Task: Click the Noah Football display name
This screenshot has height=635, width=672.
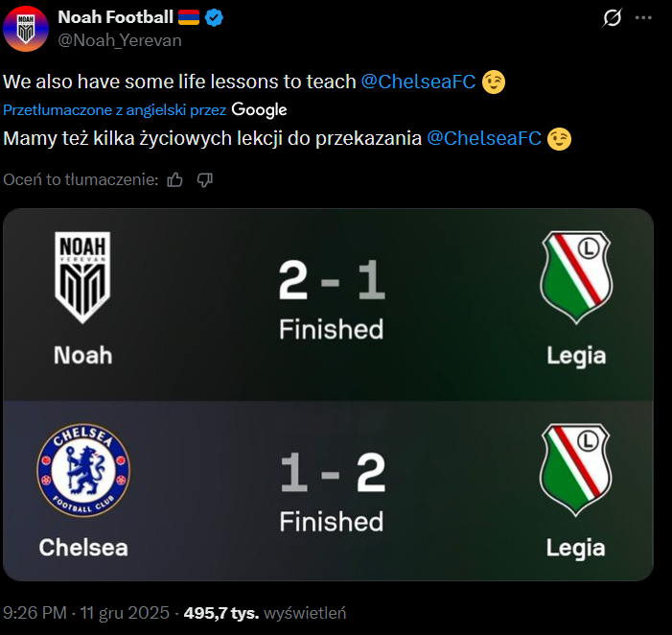Action: (x=115, y=17)
